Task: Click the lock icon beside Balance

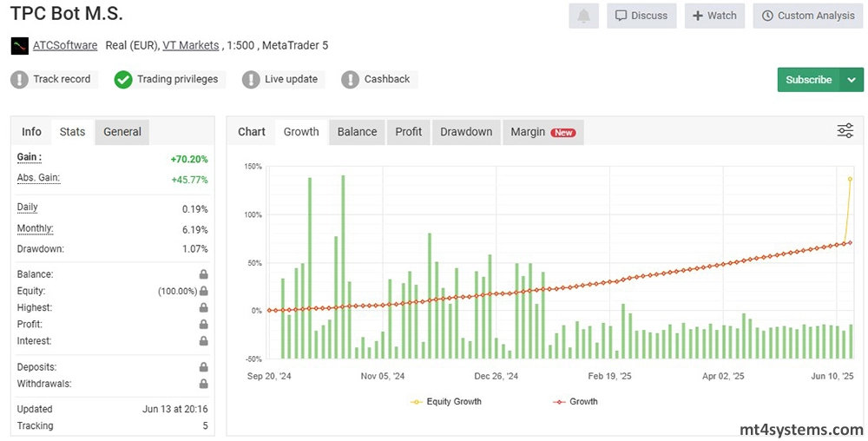Action: tap(203, 274)
